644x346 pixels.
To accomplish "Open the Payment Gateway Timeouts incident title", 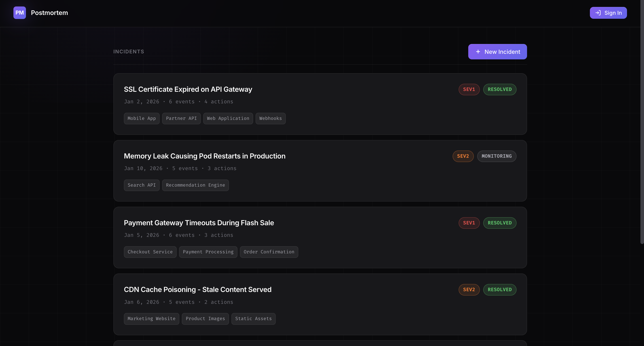I will pos(199,223).
